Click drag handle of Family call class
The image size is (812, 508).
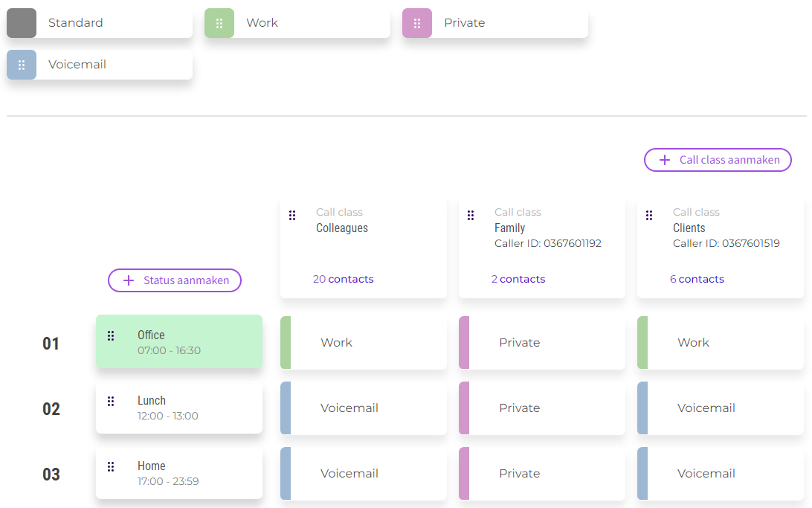click(471, 215)
